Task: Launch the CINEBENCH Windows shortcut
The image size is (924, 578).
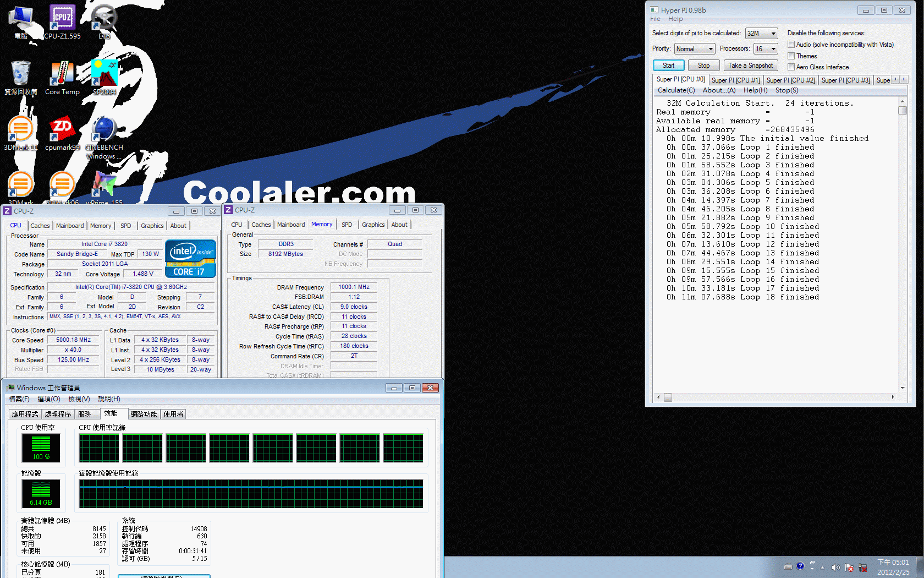Action: click(x=104, y=138)
